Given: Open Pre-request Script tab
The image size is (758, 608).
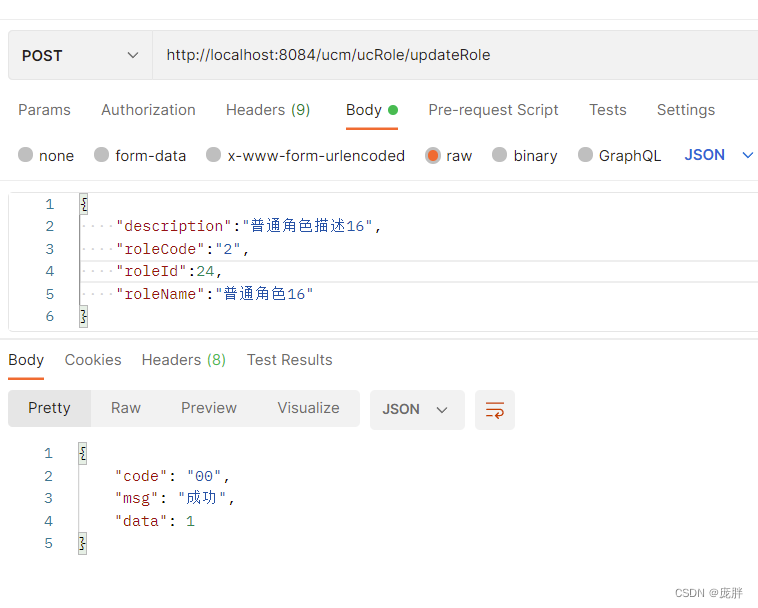Looking at the screenshot, I should [493, 110].
